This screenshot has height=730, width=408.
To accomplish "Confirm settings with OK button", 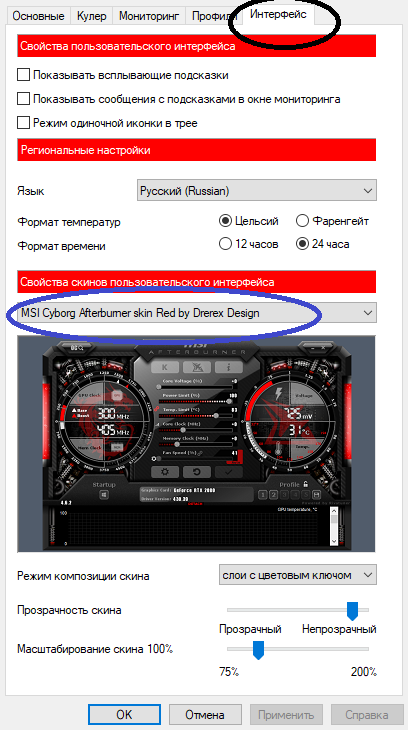I will [124, 715].
